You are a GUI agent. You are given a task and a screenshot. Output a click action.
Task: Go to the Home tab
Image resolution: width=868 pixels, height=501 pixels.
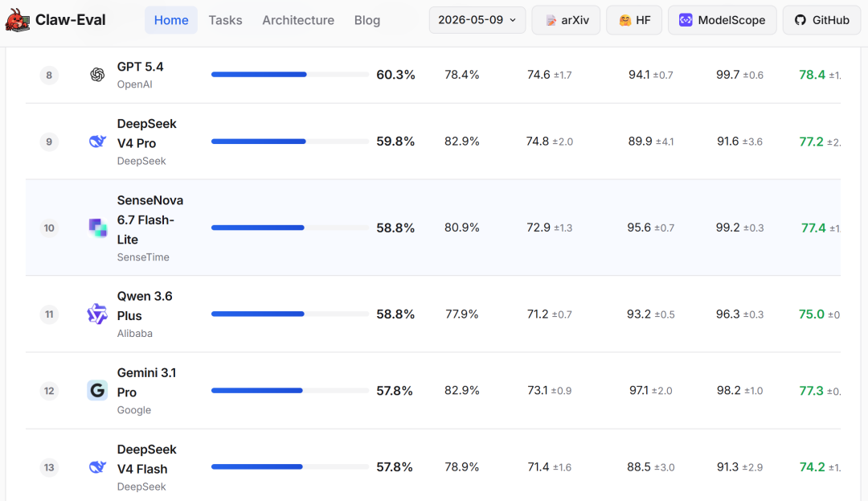pyautogui.click(x=171, y=20)
